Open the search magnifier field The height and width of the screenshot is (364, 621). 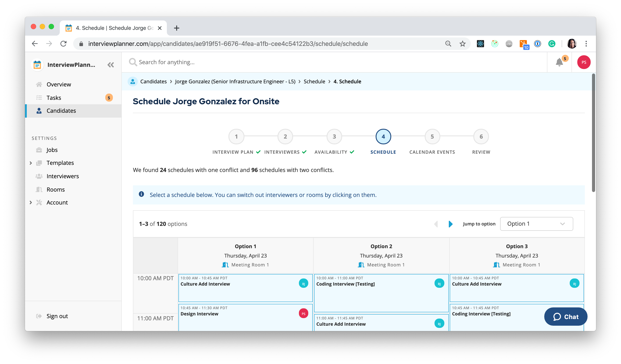click(132, 62)
